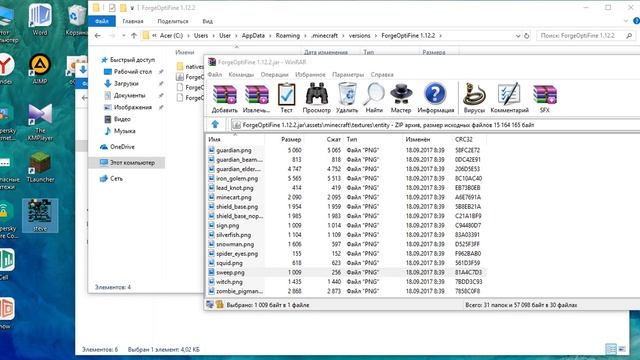Click versions in the address breadcrumb
The image size is (640, 360).
click(360, 36)
